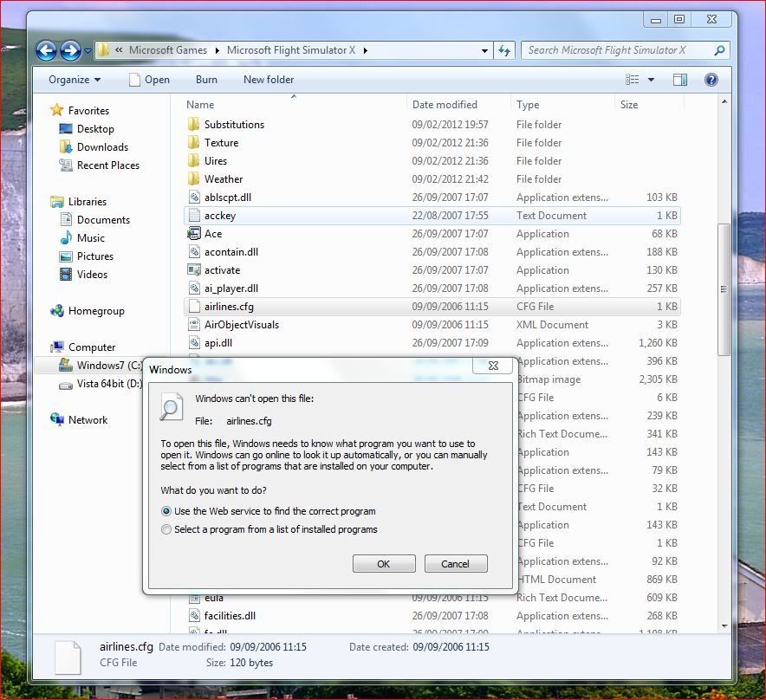Select the Substitutions folder icon
766x700 pixels.
194,124
